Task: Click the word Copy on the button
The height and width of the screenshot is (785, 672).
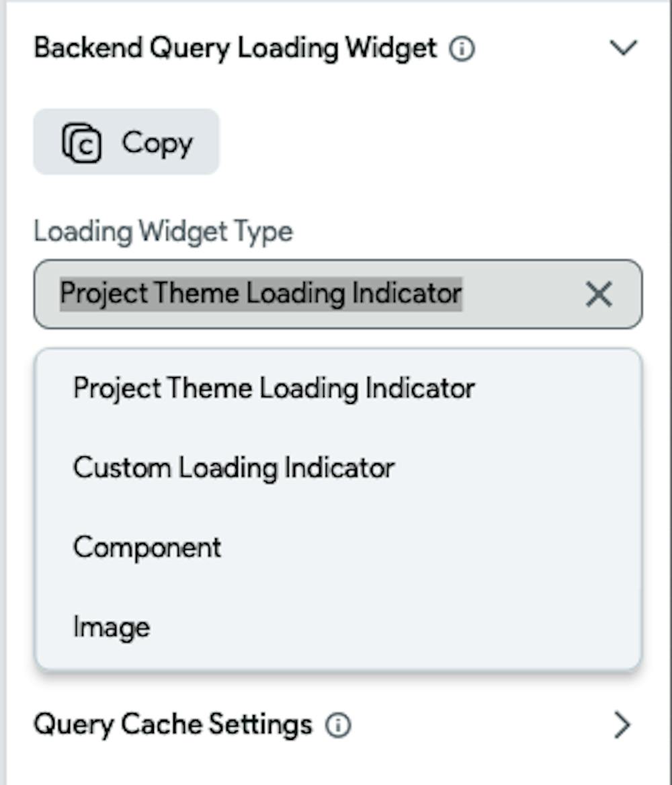Action: (157, 143)
